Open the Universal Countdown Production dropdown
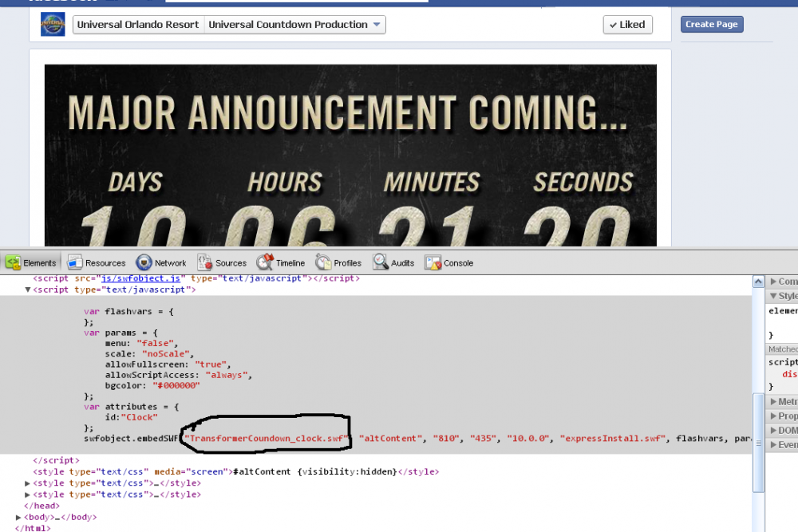The height and width of the screenshot is (532, 798). [294, 25]
